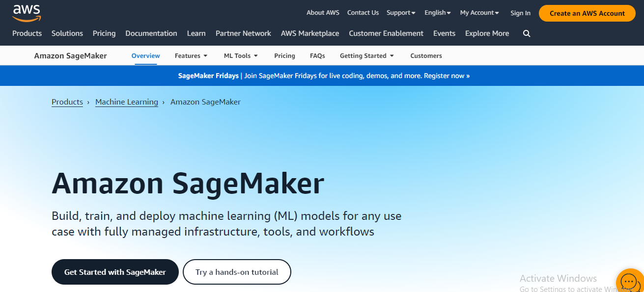Open the Contact Us link
644x292 pixels.
click(x=363, y=13)
